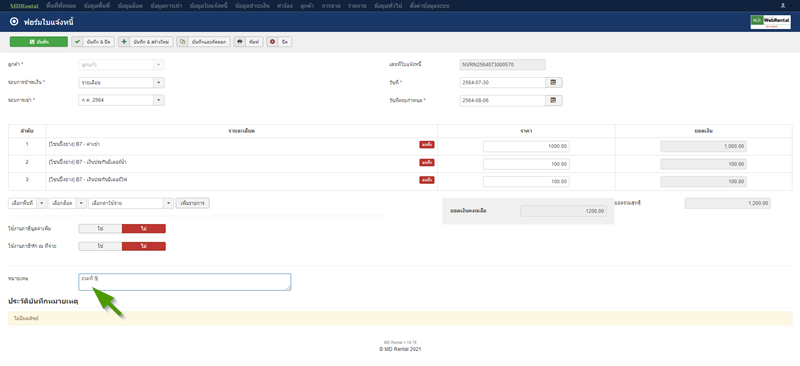Open the คำร้อง menu

click(285, 6)
